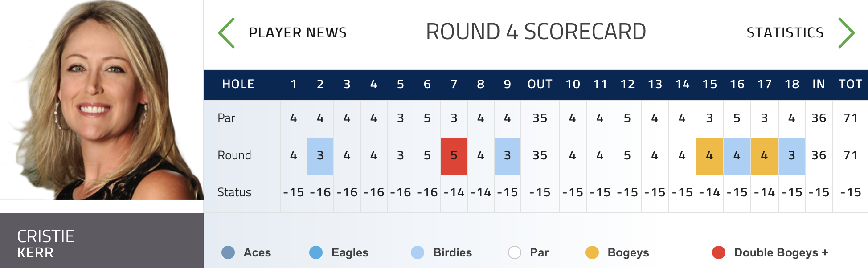Image resolution: width=868 pixels, height=268 pixels.
Task: Select the birdie score on hole 2
Action: coord(320,156)
